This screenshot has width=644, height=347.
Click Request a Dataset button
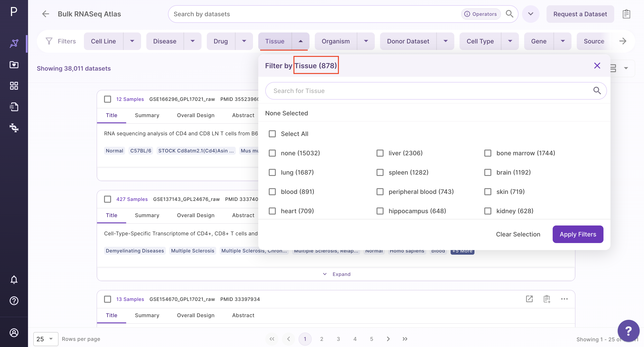click(580, 14)
